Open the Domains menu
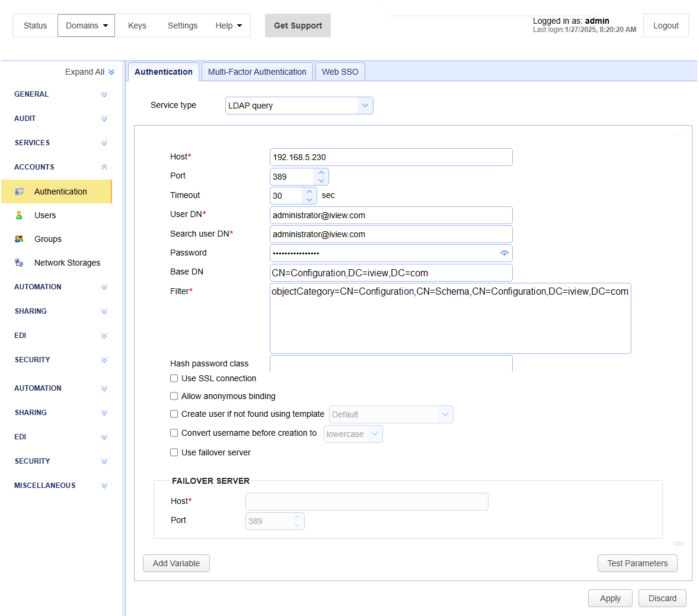This screenshot has width=699, height=616. tap(87, 25)
